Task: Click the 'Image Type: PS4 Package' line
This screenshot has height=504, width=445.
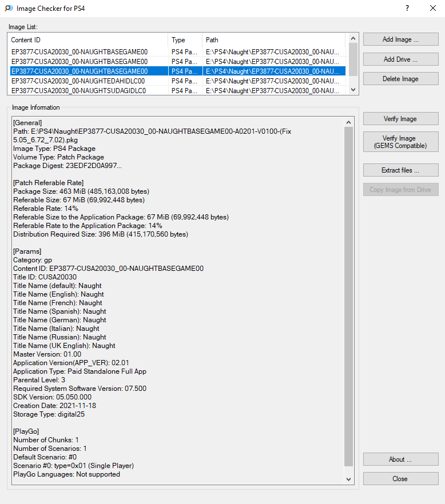Action: [x=54, y=149]
